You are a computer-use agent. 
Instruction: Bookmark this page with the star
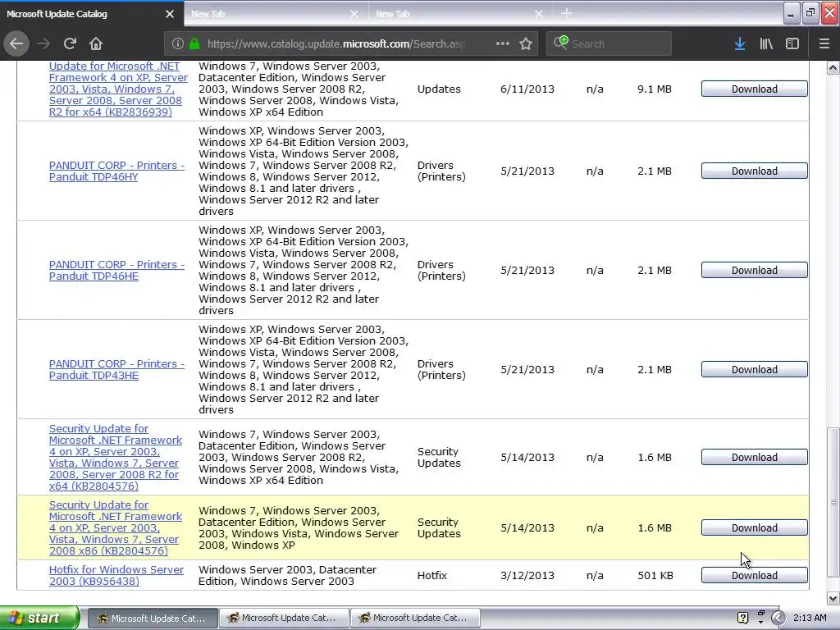pyautogui.click(x=526, y=43)
